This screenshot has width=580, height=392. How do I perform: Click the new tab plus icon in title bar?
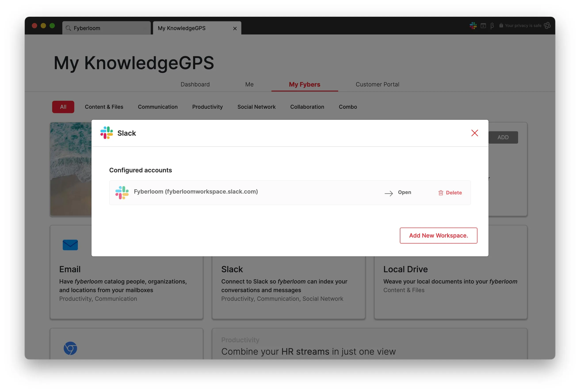[x=483, y=26]
